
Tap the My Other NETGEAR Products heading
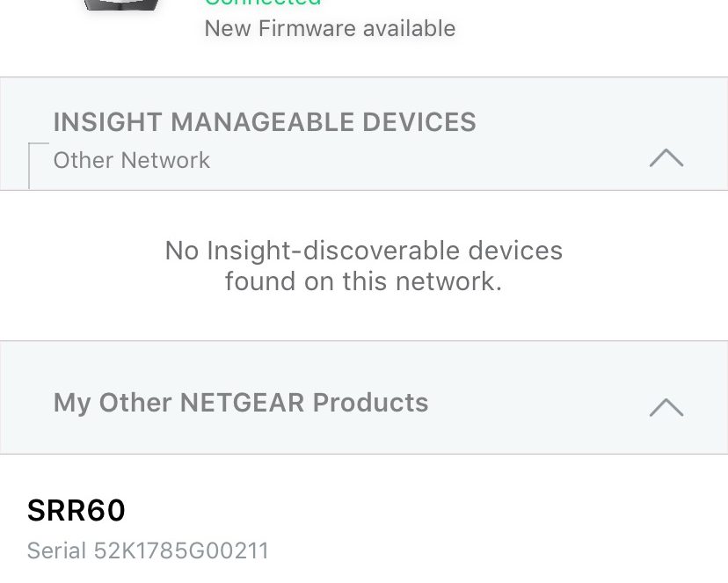(241, 403)
